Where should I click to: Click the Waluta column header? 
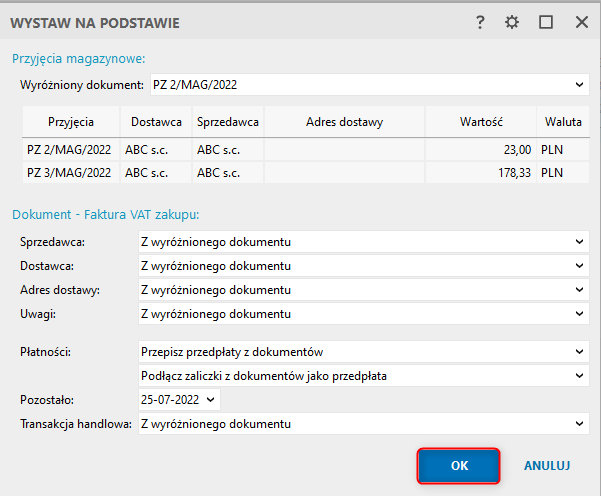(x=563, y=122)
